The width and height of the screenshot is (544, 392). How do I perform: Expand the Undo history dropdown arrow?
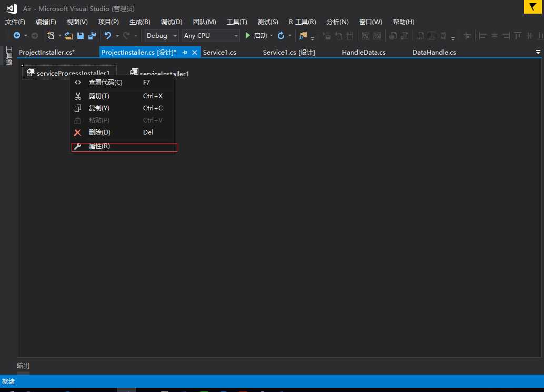(117, 35)
